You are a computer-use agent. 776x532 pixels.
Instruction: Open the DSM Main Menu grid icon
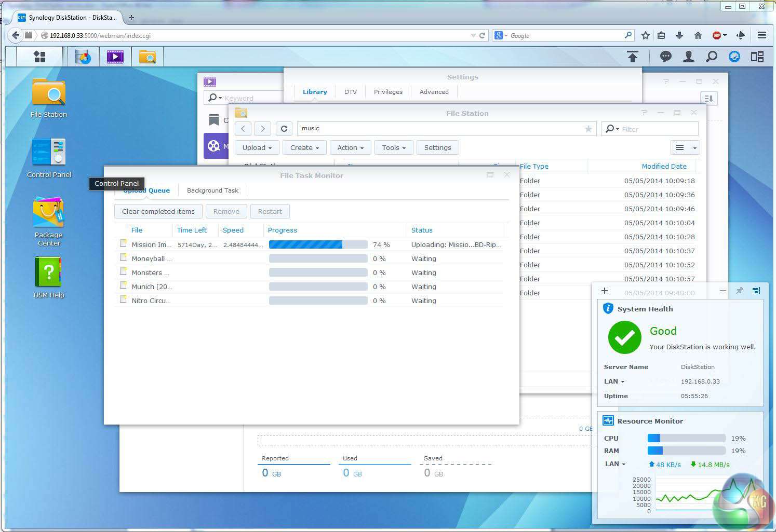click(x=39, y=57)
